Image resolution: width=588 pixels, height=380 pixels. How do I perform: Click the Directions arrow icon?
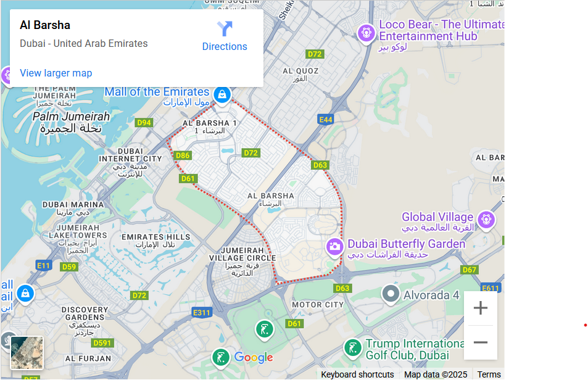[225, 27]
